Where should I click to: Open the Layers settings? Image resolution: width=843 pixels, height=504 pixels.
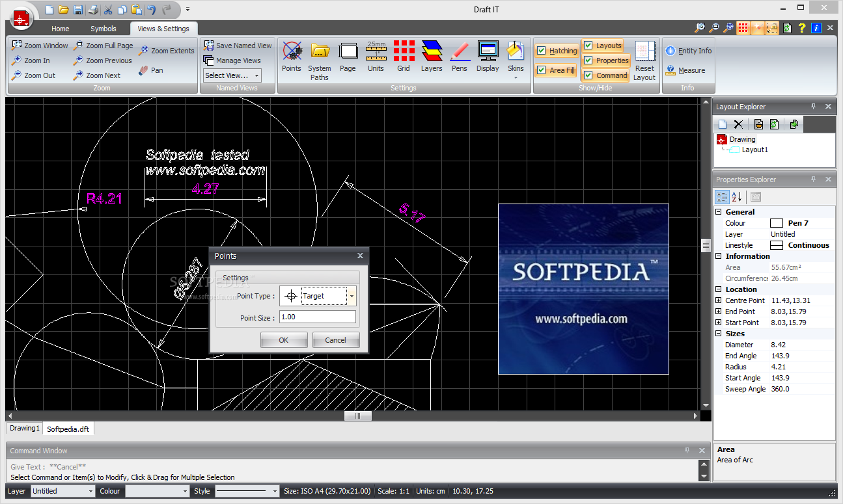432,57
